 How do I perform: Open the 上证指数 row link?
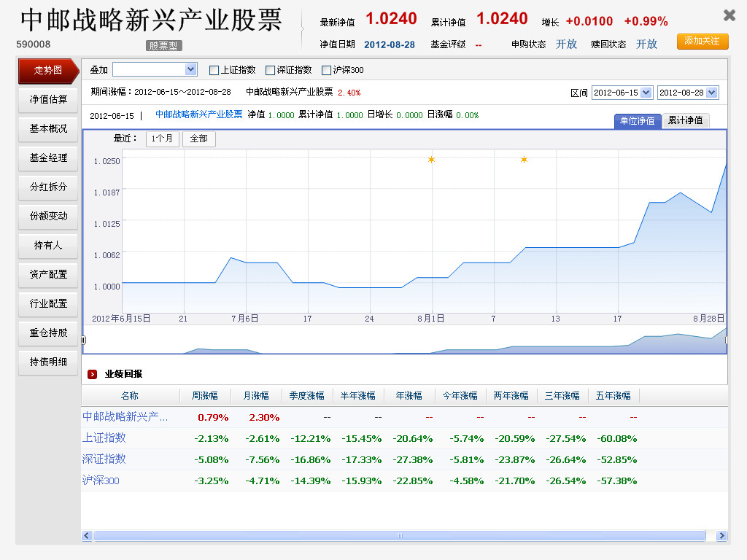point(104,438)
